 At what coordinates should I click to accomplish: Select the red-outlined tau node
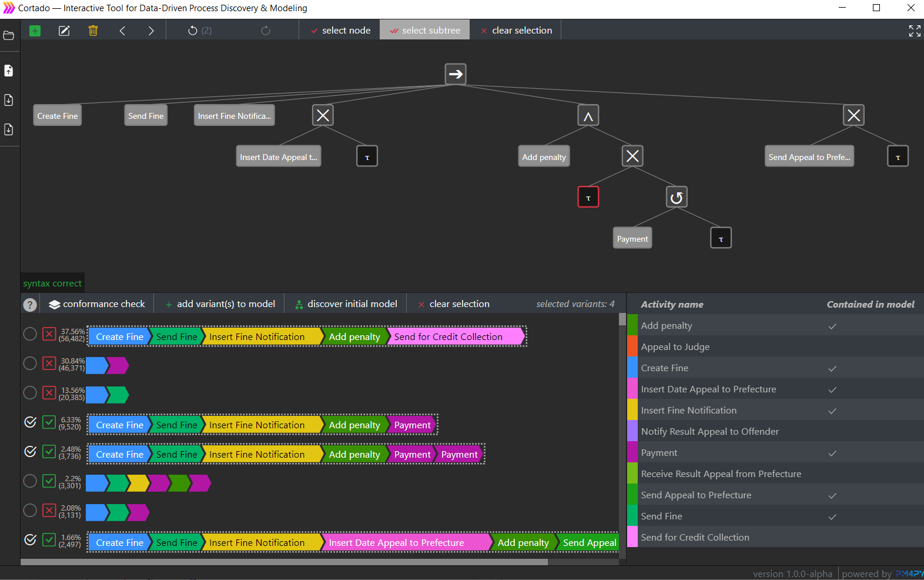point(588,197)
